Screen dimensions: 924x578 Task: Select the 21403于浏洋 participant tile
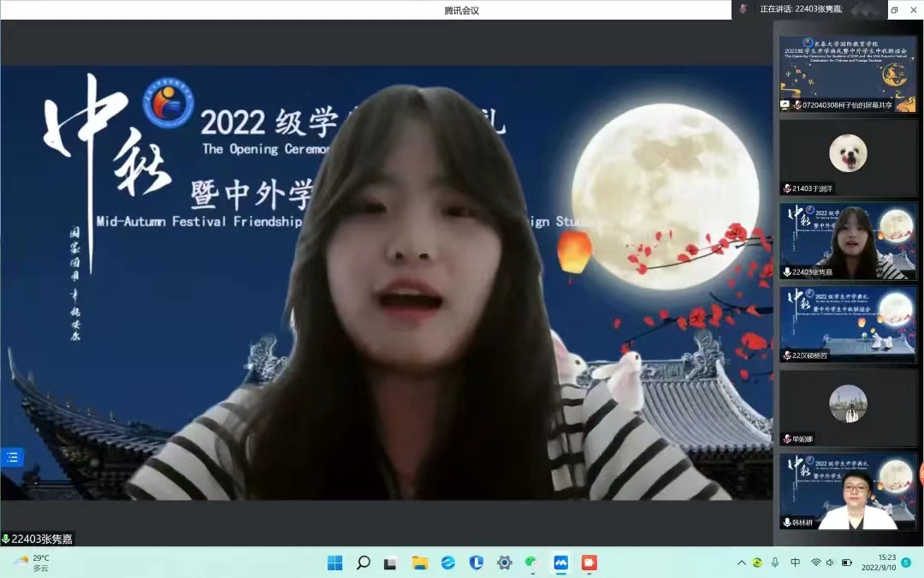pos(848,158)
